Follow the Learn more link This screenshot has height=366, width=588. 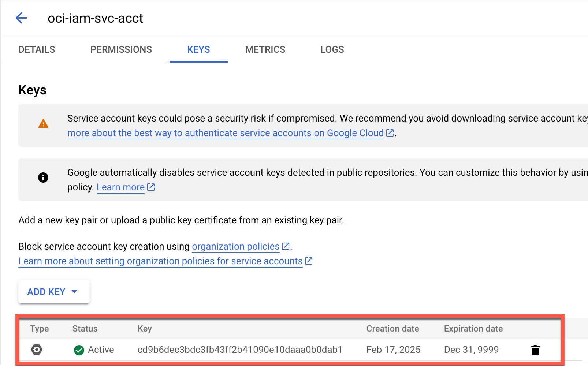[120, 187]
